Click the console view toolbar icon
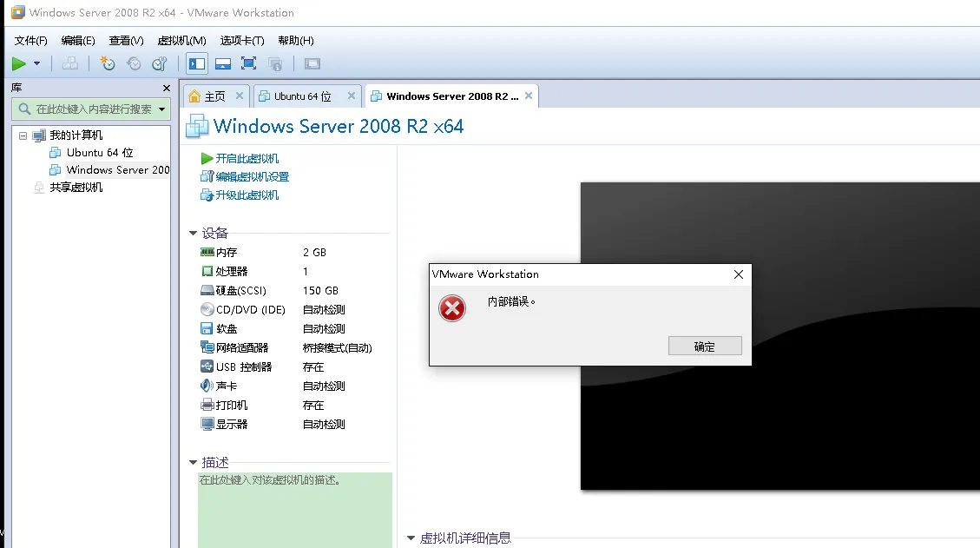This screenshot has height=548, width=980. (312, 63)
